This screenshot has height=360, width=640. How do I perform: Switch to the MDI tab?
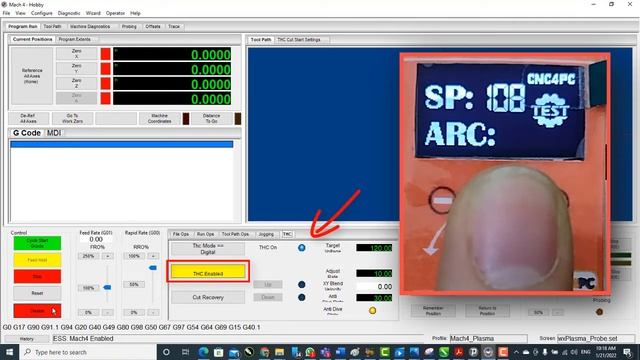54,133
